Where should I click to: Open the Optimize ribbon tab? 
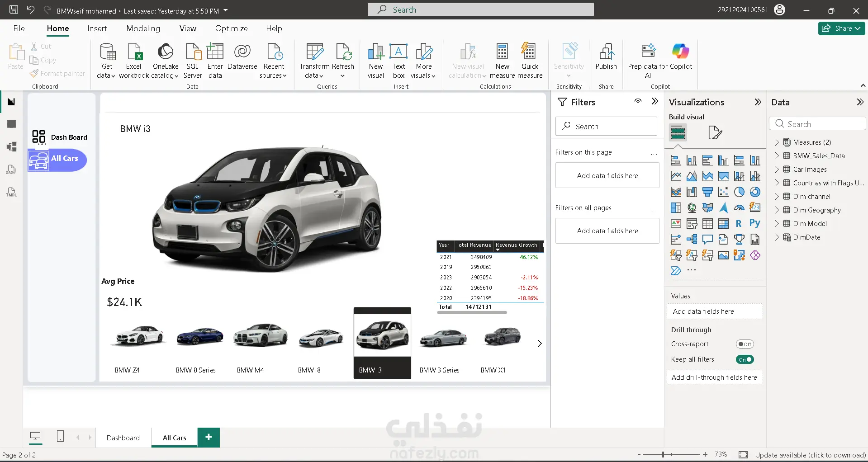click(232, 28)
